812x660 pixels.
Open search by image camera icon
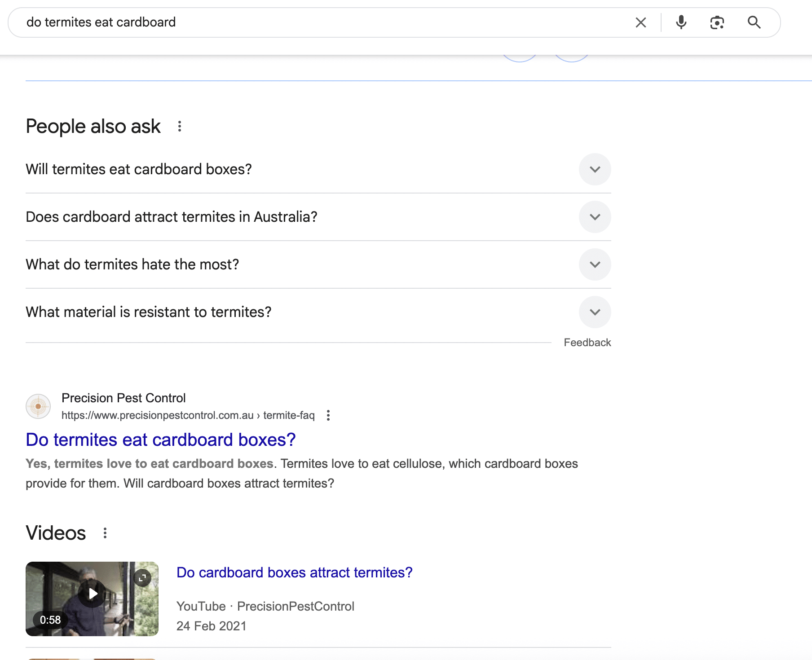717,22
